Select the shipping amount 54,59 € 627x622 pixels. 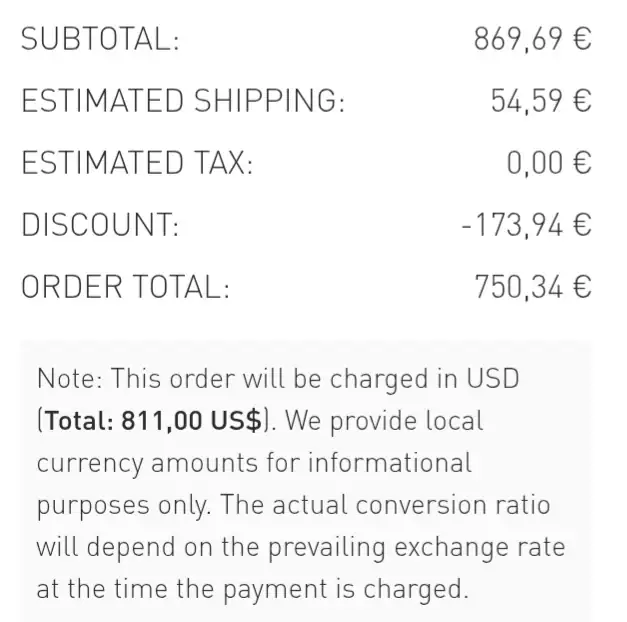tap(541, 101)
